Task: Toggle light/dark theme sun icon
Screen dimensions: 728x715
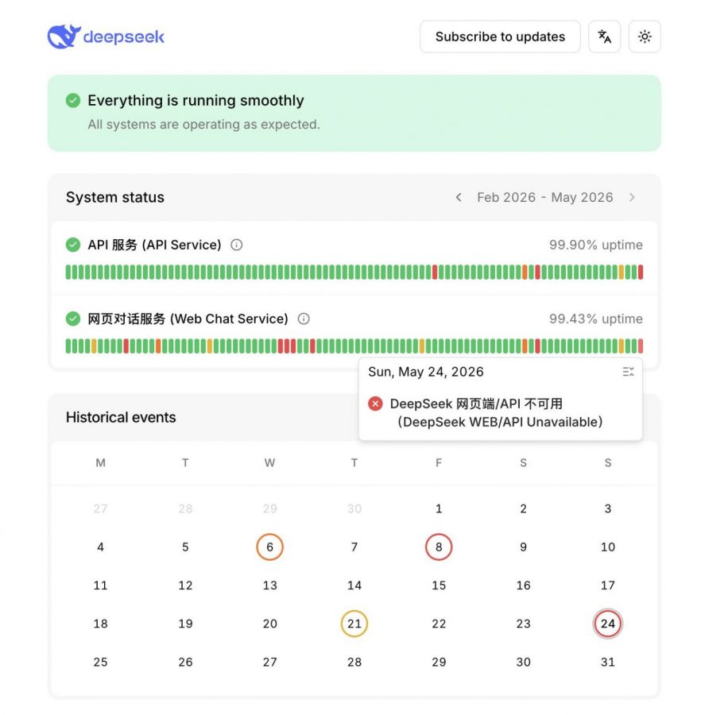Action: click(645, 37)
